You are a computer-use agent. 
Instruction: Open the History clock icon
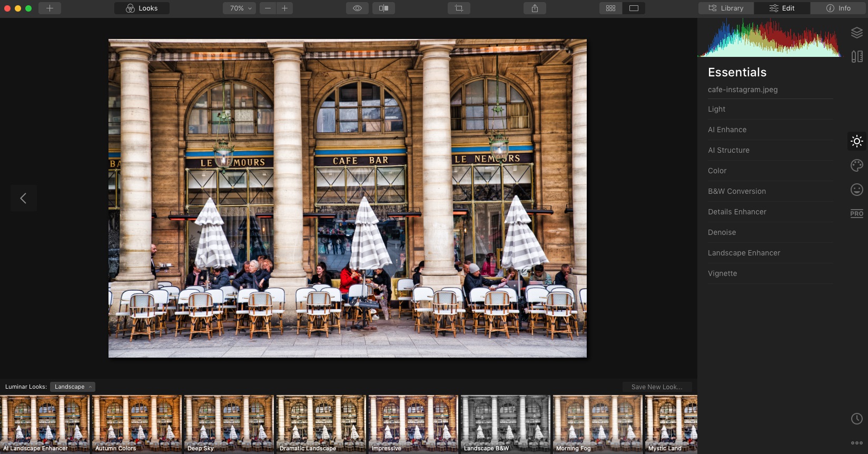coord(857,419)
